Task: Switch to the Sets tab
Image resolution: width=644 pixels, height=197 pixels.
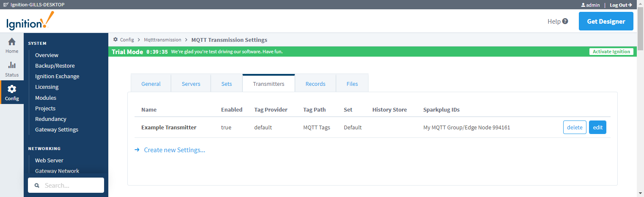Action: [x=227, y=83]
